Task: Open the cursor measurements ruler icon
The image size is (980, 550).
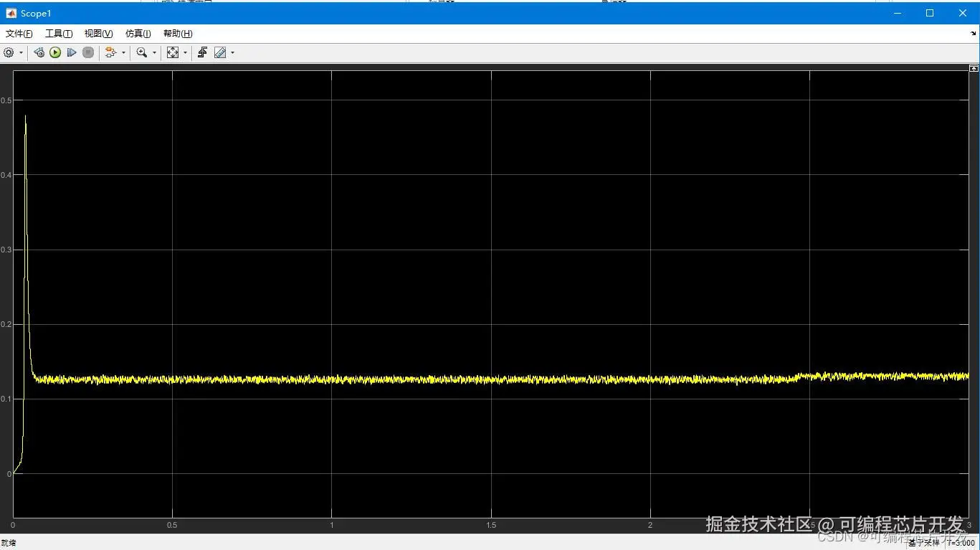Action: pyautogui.click(x=220, y=52)
